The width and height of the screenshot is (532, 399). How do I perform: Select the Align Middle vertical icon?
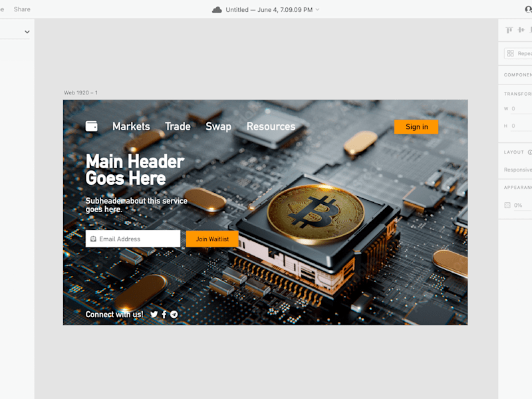click(x=521, y=30)
